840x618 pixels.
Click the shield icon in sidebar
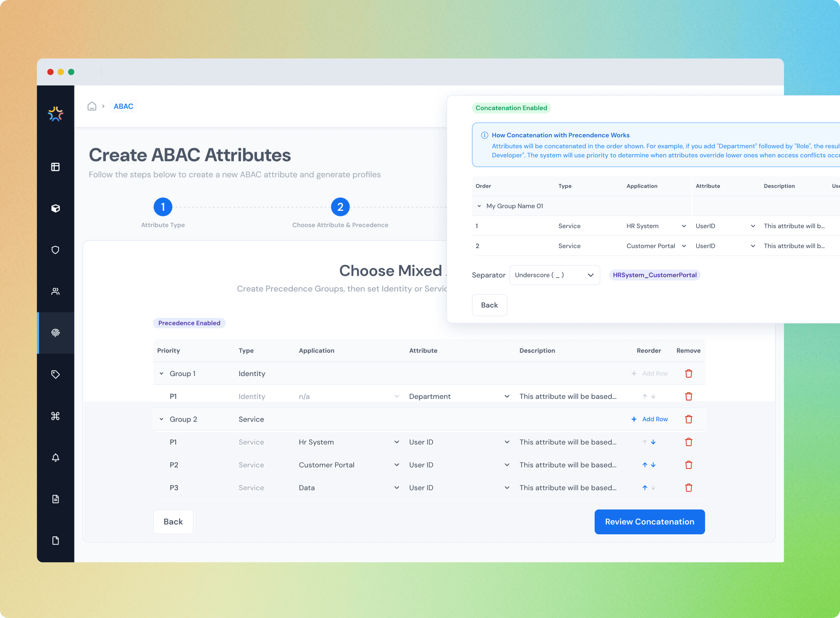(x=55, y=250)
